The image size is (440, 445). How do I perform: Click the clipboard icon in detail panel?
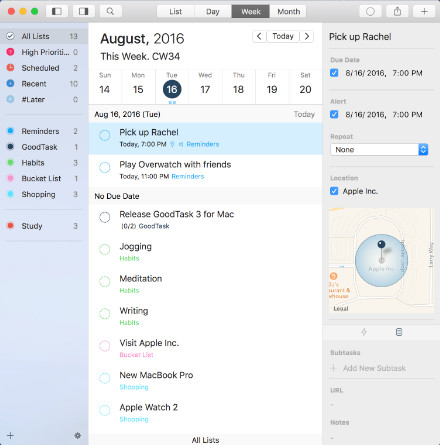pyautogui.click(x=399, y=332)
